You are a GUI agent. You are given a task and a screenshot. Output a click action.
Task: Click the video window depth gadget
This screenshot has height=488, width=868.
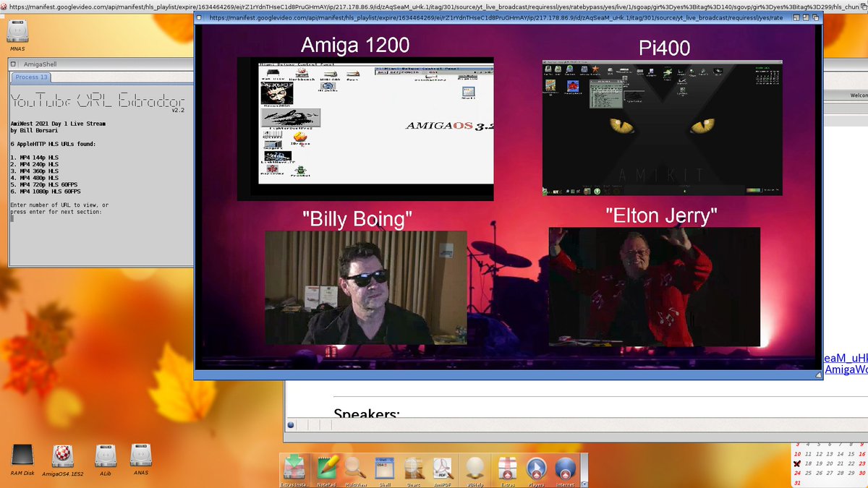(x=815, y=17)
